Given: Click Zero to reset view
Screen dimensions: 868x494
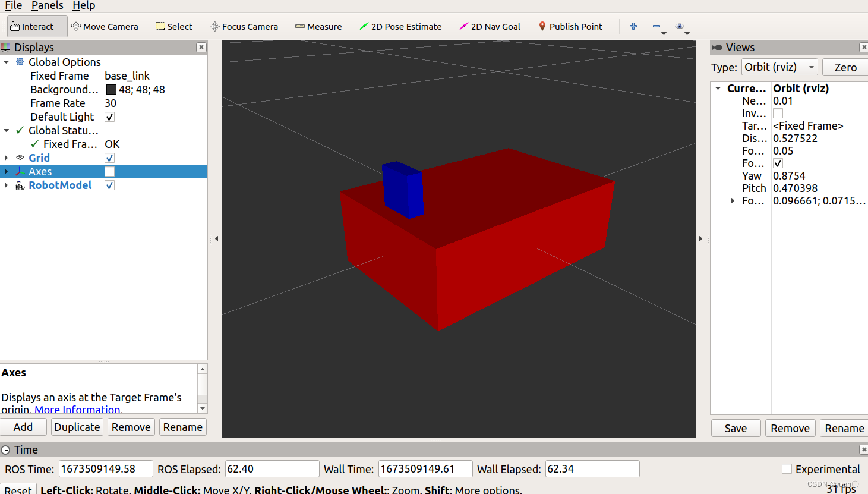Looking at the screenshot, I should point(845,67).
